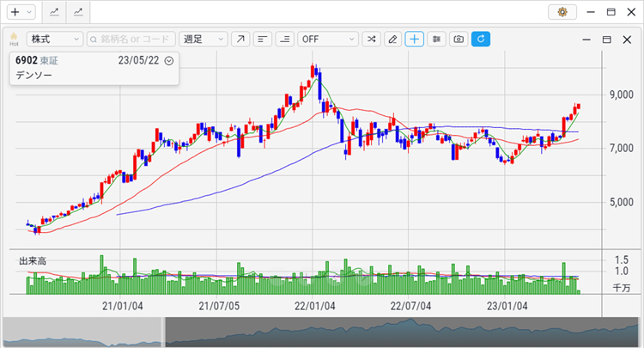This screenshot has height=348, width=644.
Task: Open the 株式 instrument type dropdown
Action: [x=54, y=40]
